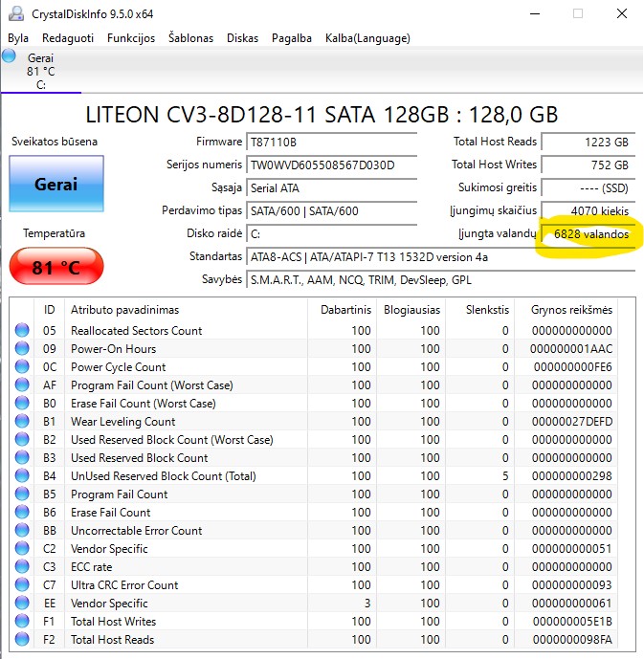
Task: Click status orb for Power-On Hours
Action: 22,348
